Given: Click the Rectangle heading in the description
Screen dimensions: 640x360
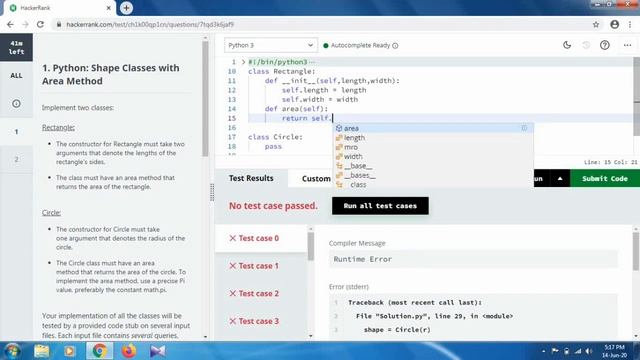Looking at the screenshot, I should point(58,127).
